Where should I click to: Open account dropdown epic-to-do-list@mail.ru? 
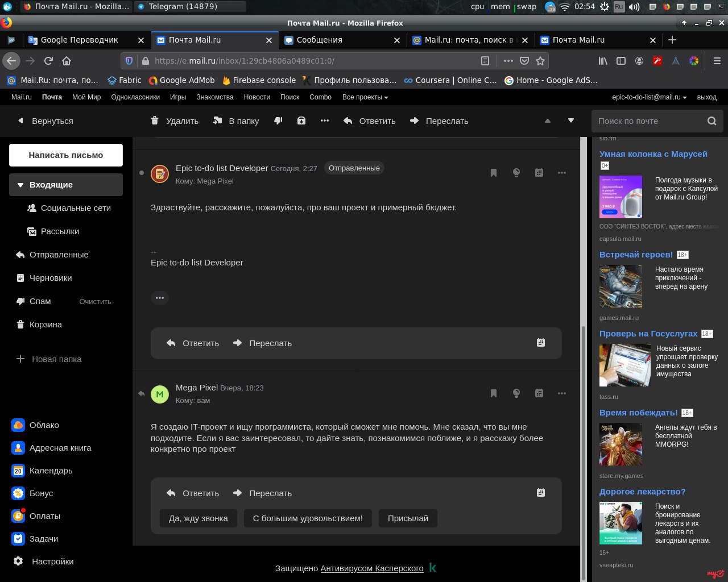649,97
